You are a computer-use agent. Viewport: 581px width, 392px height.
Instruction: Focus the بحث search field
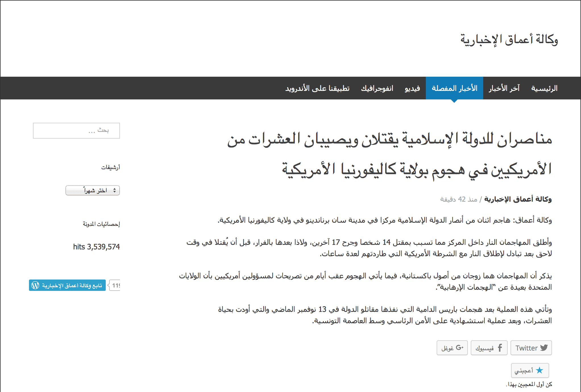tap(76, 131)
